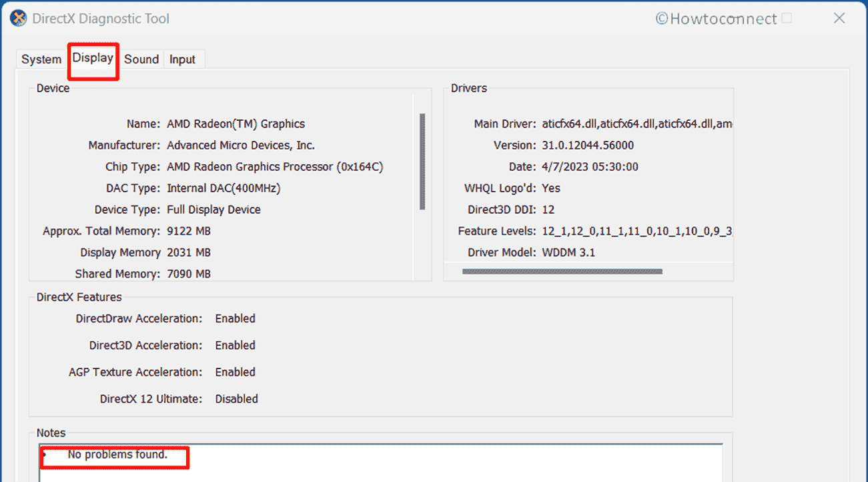Click the Chip Type label
Viewport: 868px width, 482px height.
click(x=133, y=167)
